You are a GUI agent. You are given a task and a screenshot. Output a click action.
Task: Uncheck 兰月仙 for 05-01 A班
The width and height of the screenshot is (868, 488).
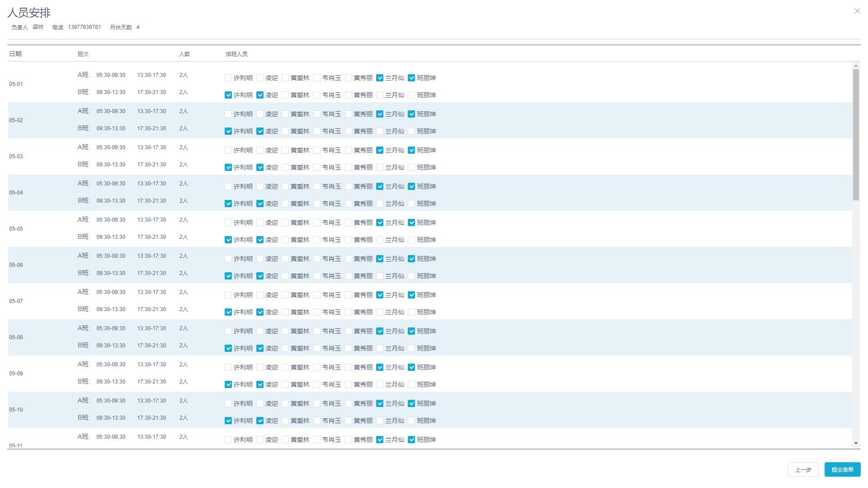tap(380, 78)
